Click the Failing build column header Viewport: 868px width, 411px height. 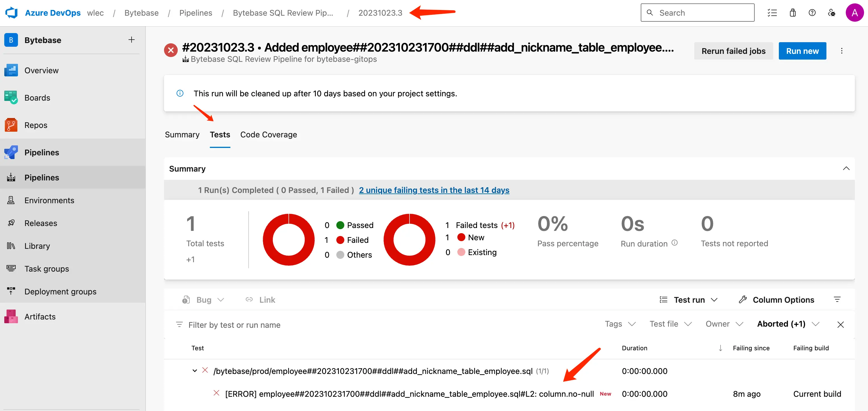(x=811, y=348)
